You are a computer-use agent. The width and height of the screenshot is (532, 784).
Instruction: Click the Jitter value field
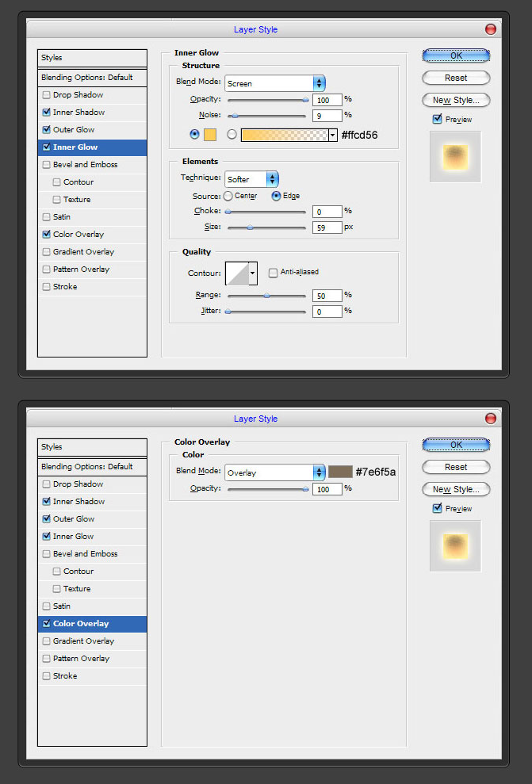point(327,312)
